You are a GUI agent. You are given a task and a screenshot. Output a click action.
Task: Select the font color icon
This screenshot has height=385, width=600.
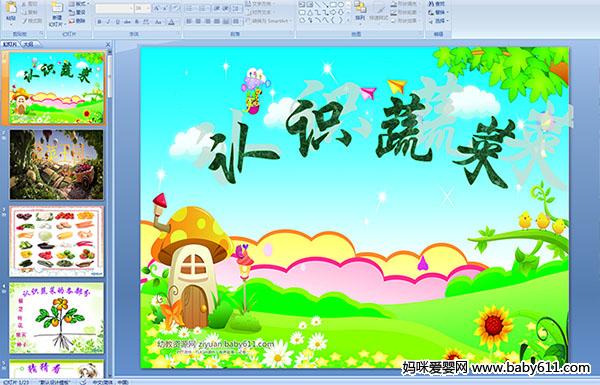click(171, 22)
